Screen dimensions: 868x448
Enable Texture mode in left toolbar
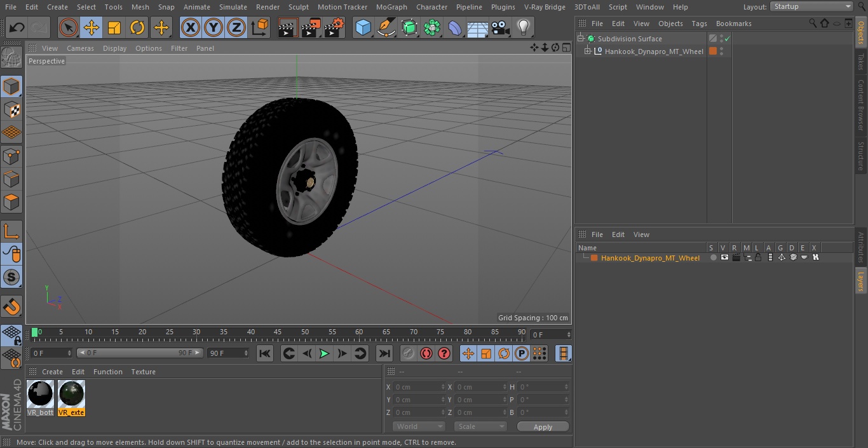(x=12, y=109)
